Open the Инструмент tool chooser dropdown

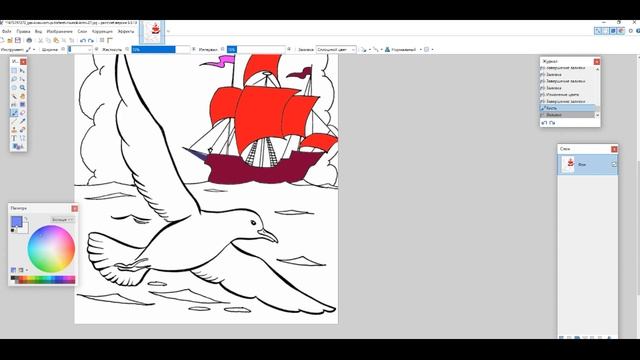click(31, 49)
